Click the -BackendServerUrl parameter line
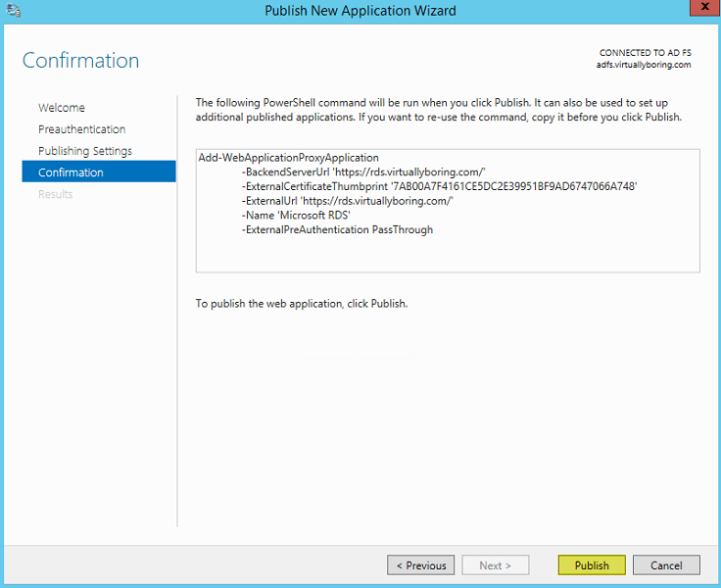The image size is (721, 588). 363,172
